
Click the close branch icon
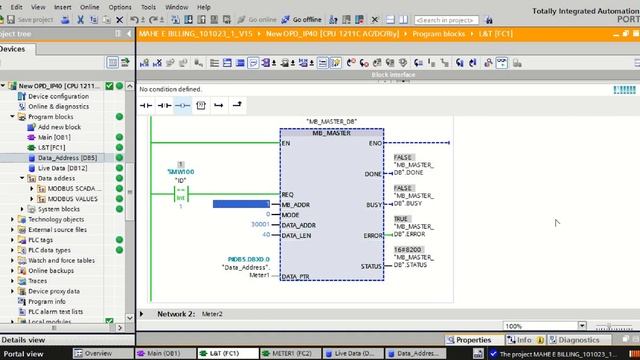click(x=237, y=105)
